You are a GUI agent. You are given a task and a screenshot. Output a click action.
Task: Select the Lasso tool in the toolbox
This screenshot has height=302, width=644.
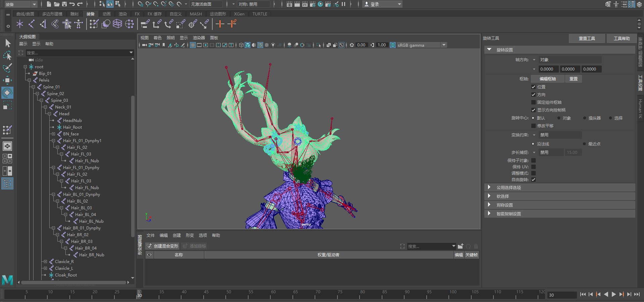[x=7, y=55]
